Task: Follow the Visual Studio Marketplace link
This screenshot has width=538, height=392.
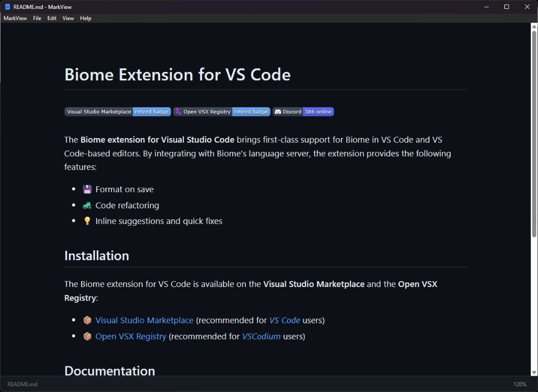Action: click(144, 320)
